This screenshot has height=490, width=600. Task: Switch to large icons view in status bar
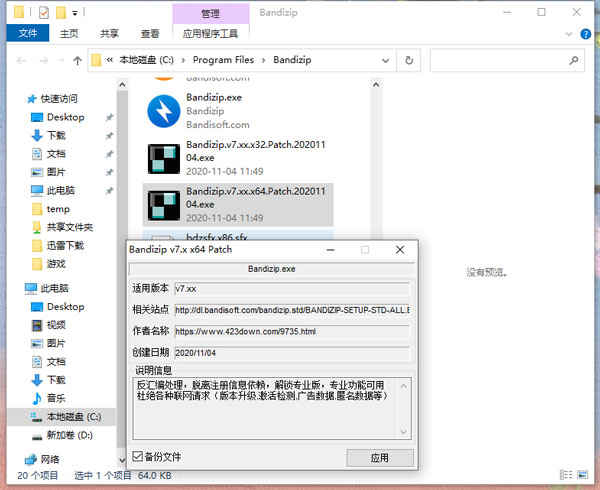coord(582,475)
